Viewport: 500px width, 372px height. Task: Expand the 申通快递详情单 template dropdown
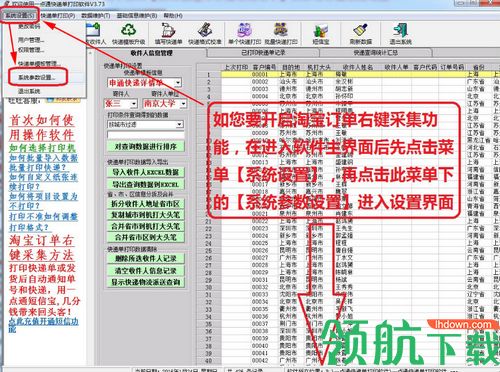[178, 82]
